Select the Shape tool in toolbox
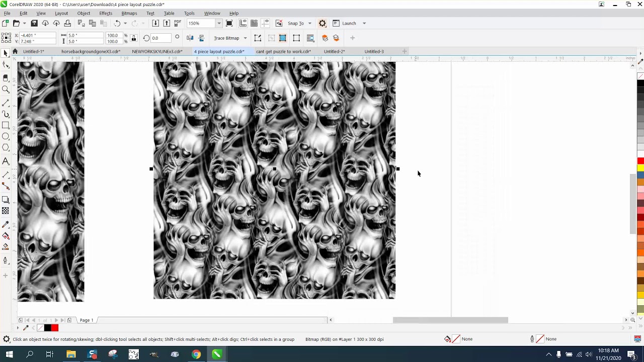 click(x=6, y=65)
